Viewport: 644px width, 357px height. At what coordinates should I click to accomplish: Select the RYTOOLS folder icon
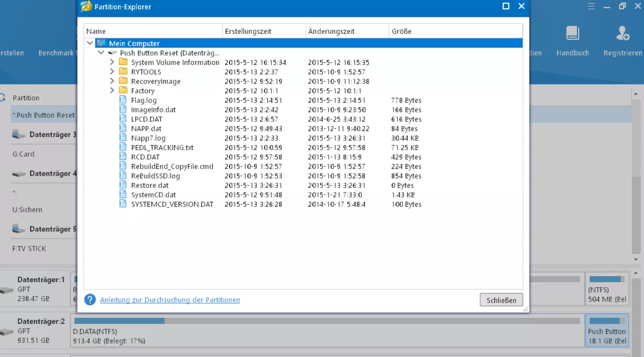pyautogui.click(x=123, y=72)
